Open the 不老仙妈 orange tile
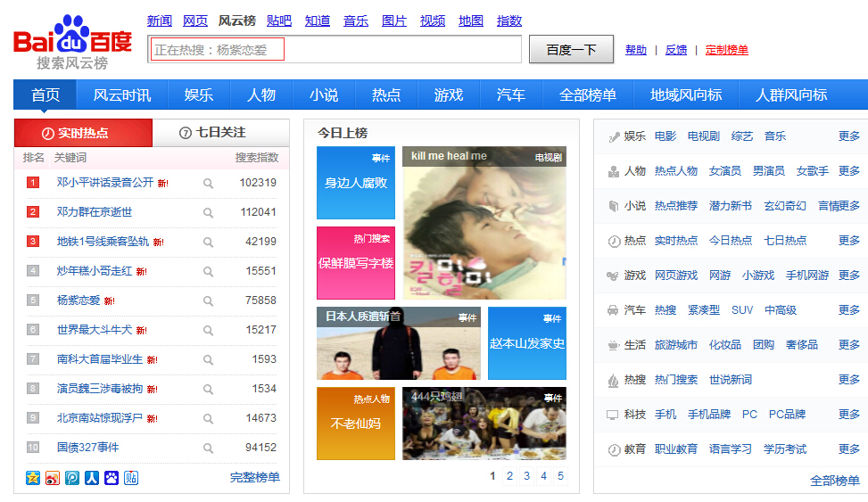 click(356, 424)
